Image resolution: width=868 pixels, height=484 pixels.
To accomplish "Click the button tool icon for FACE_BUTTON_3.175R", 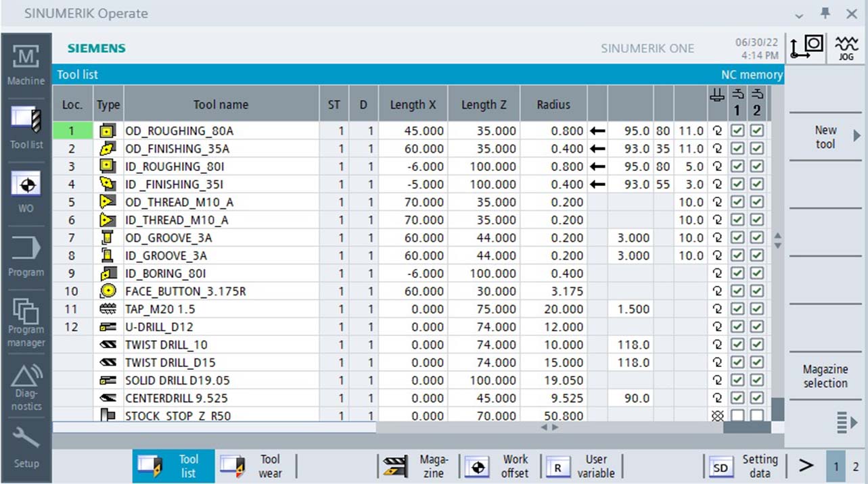I will click(x=107, y=291).
